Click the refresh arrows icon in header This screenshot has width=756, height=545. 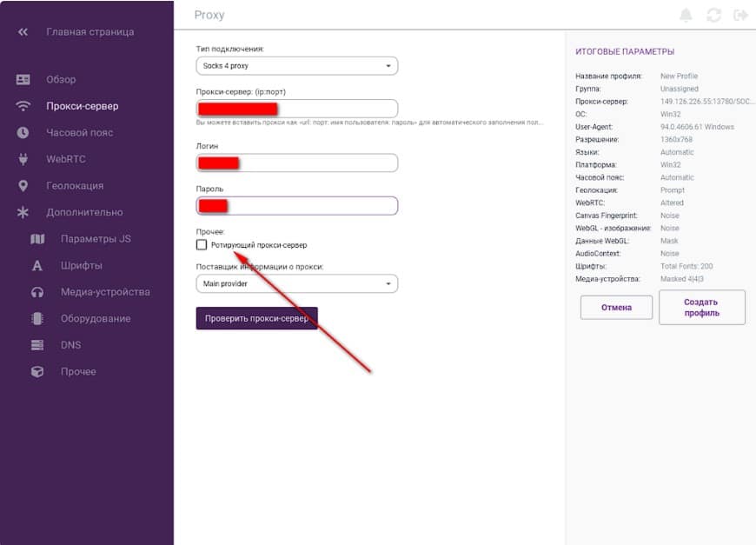coord(714,16)
